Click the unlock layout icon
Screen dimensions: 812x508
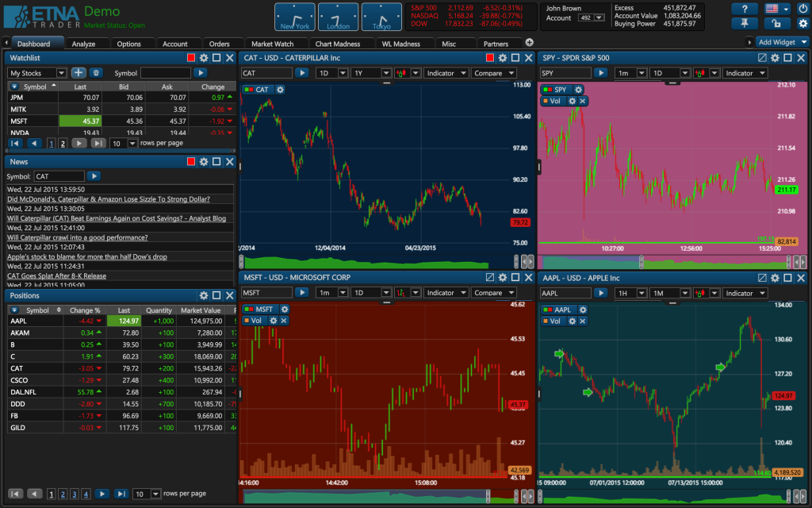tap(778, 24)
